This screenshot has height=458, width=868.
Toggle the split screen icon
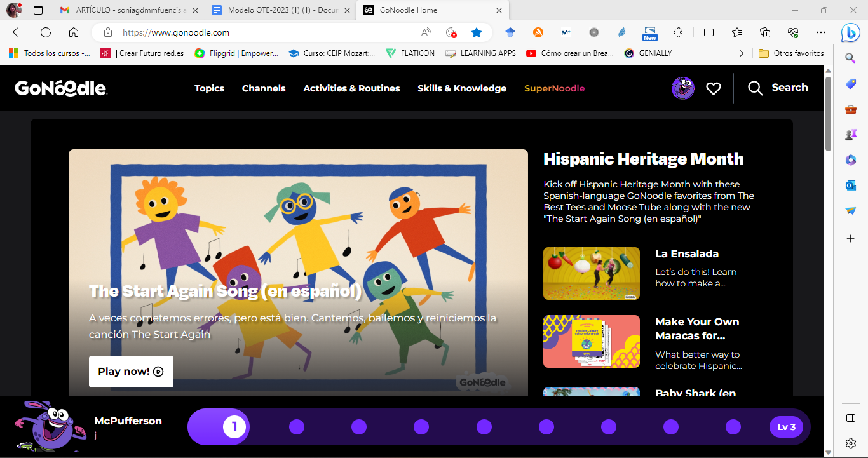(709, 32)
